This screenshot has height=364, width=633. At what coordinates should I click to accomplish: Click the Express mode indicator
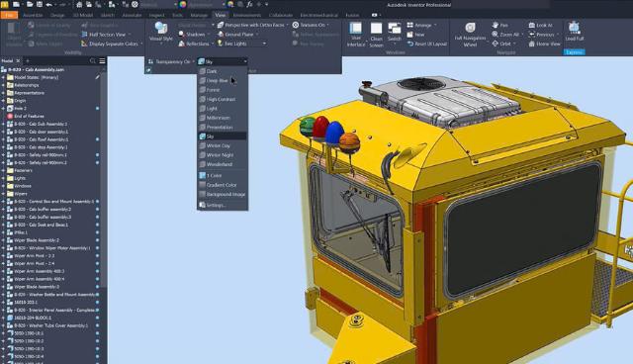[x=574, y=52]
